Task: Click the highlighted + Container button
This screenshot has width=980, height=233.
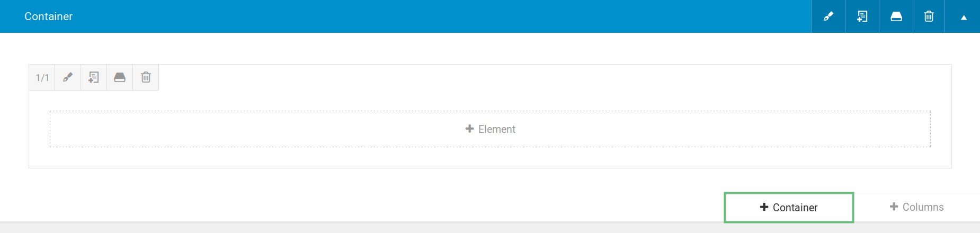Action: (789, 208)
